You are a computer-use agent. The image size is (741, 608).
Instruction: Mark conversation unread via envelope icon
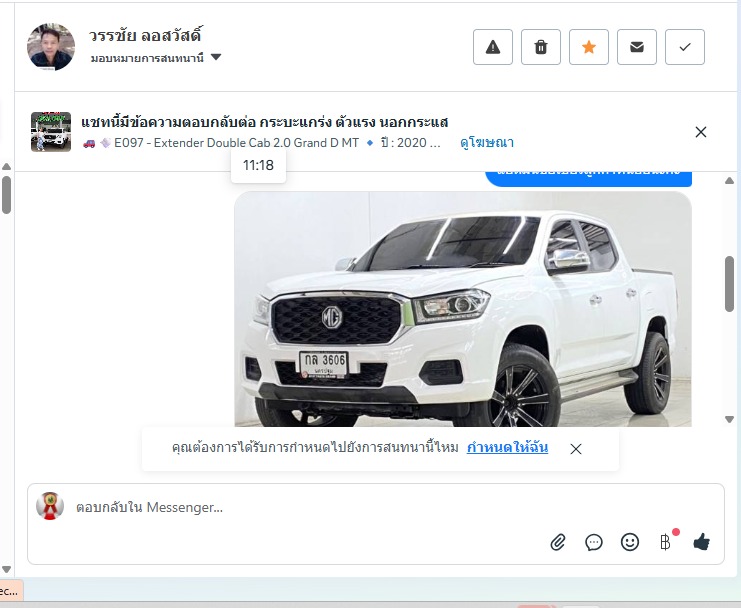[x=637, y=47]
